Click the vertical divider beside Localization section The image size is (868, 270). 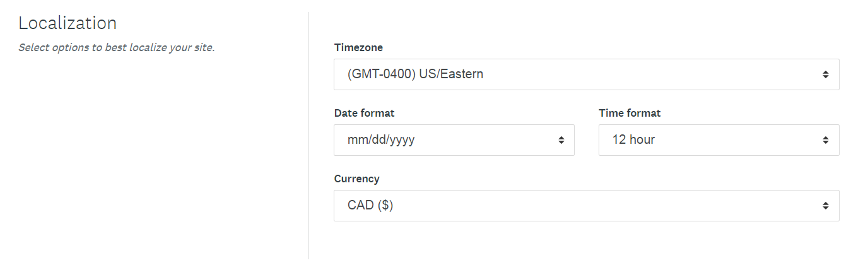point(308,135)
